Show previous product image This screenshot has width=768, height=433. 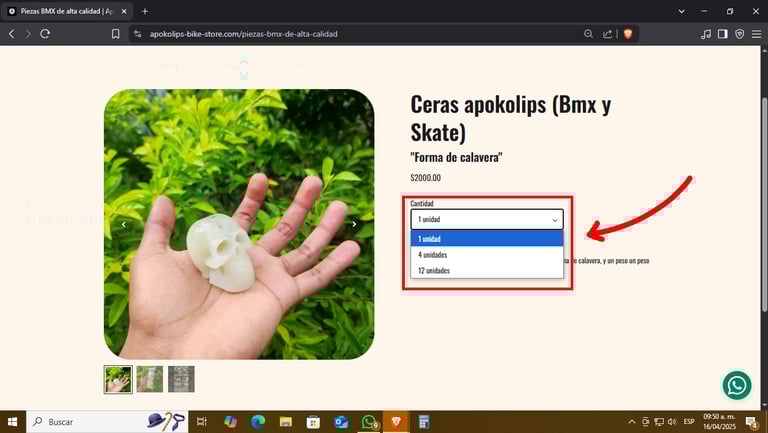(124, 224)
